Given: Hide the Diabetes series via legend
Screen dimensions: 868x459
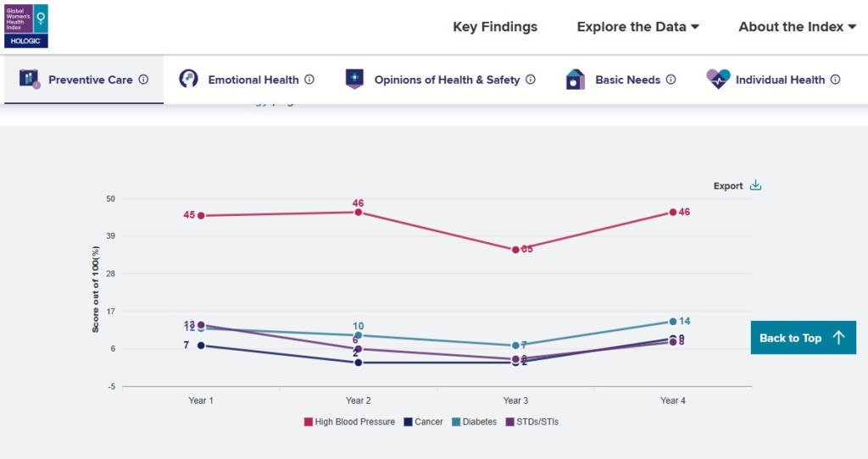Looking at the screenshot, I should click(x=474, y=422).
